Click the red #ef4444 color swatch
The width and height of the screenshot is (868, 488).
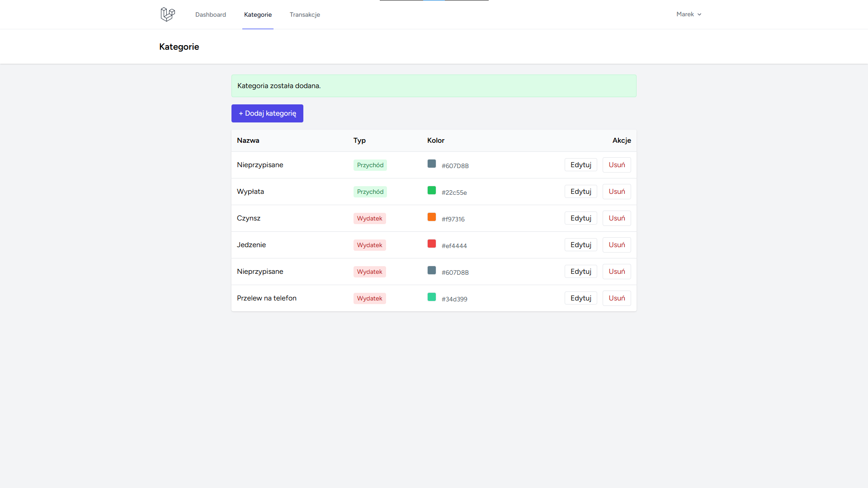click(x=432, y=244)
